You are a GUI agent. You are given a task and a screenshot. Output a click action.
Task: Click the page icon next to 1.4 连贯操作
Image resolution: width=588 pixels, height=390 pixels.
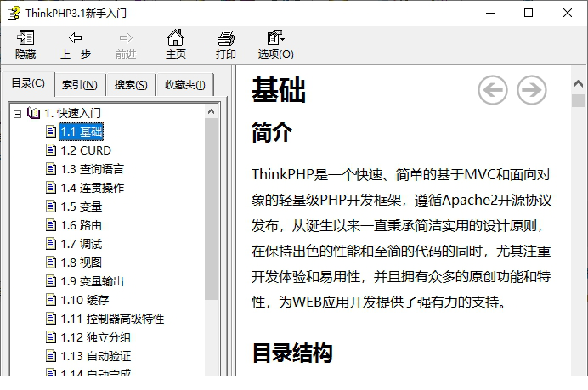[x=51, y=188]
